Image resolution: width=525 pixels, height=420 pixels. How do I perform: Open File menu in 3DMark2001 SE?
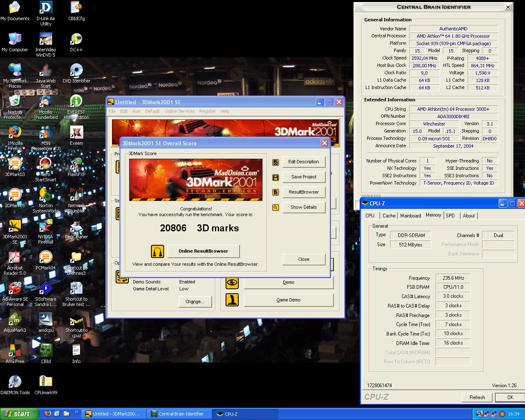tap(112, 111)
